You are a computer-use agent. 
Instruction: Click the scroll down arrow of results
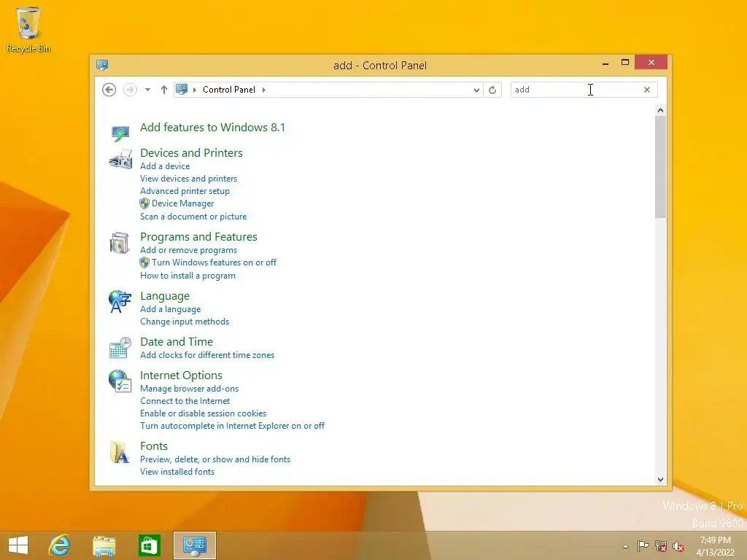pyautogui.click(x=660, y=480)
